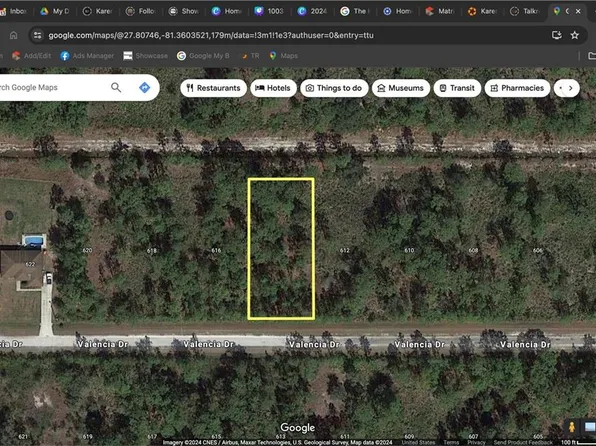Switch to the Follo browser tab

141,11
